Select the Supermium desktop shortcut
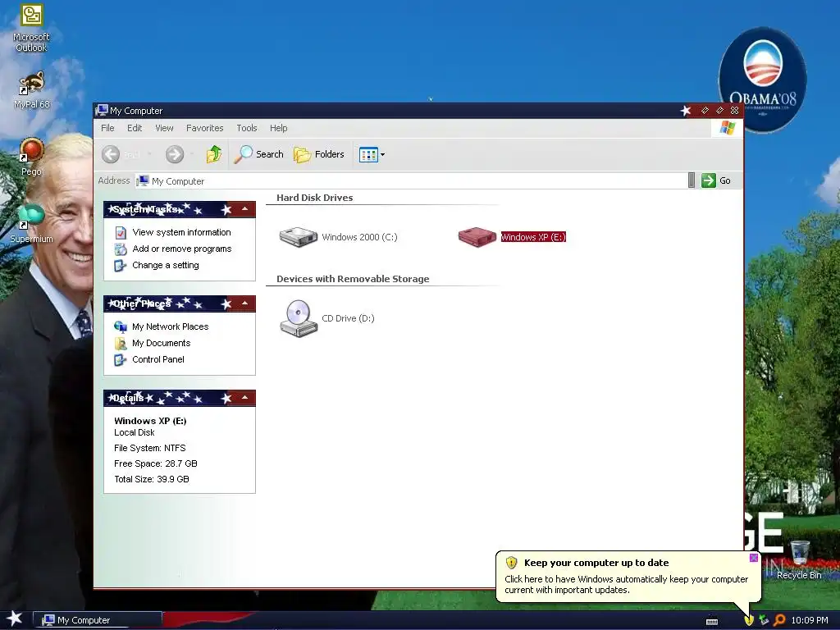 point(31,224)
